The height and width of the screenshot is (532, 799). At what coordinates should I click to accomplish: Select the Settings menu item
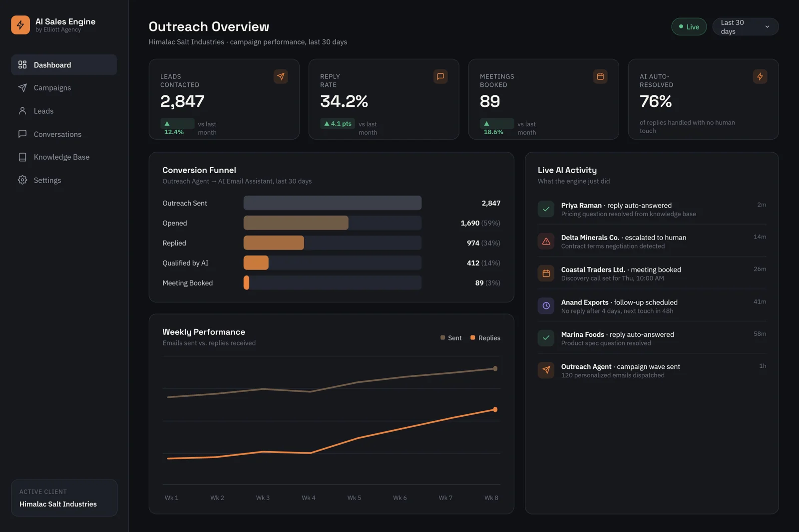coord(64,180)
